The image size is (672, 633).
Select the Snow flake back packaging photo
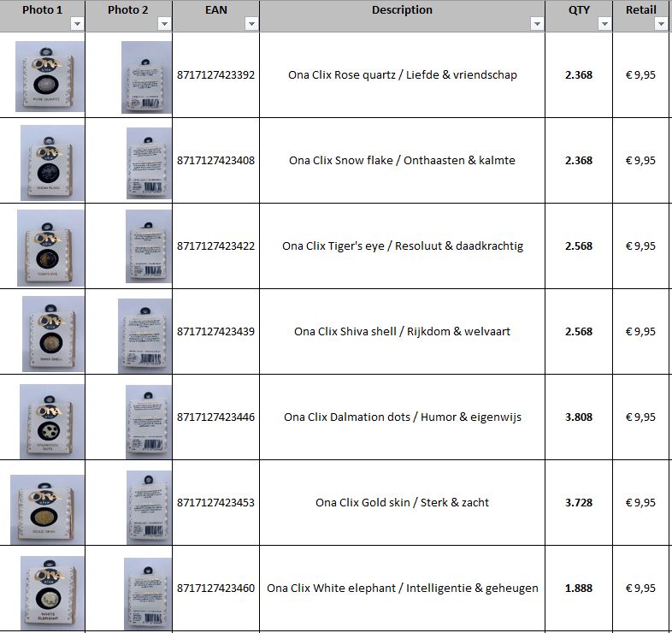click(149, 163)
